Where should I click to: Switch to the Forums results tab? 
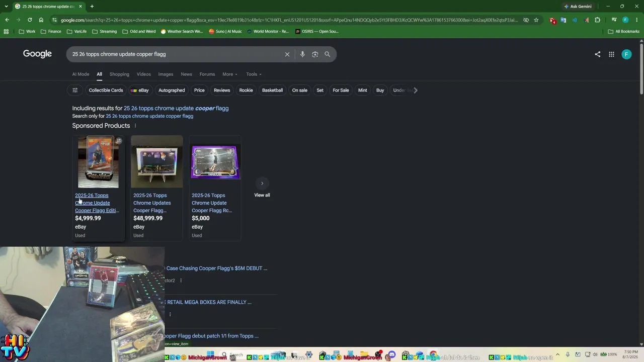pyautogui.click(x=207, y=74)
